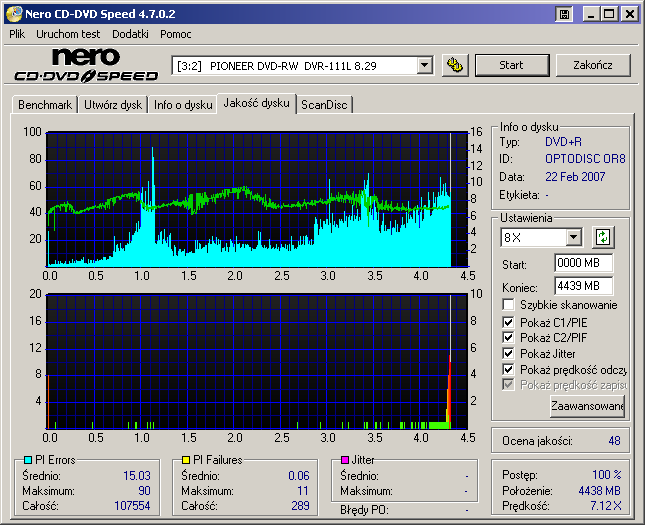Click the yellow PI Failures legend square
This screenshot has width=645, height=525.
pos(186,460)
